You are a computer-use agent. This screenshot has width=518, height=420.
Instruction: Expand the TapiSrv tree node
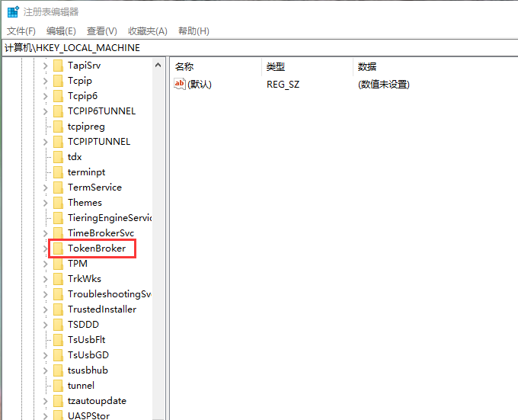45,66
